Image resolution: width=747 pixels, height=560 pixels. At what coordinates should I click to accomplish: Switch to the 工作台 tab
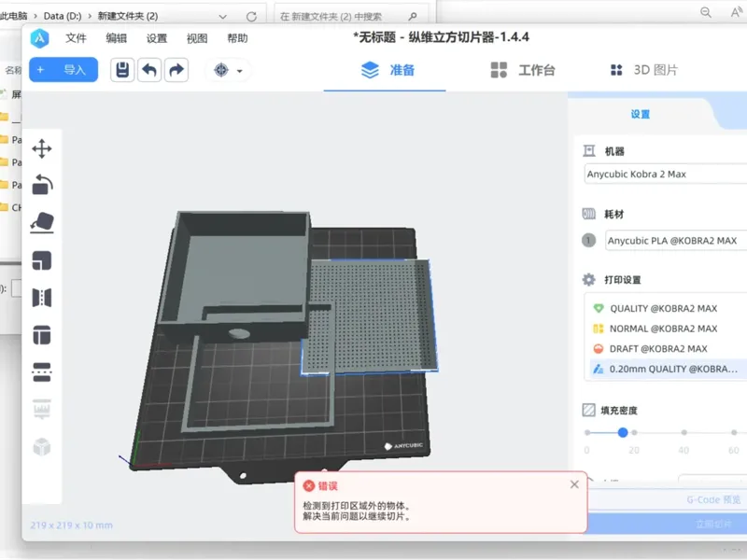(x=523, y=70)
